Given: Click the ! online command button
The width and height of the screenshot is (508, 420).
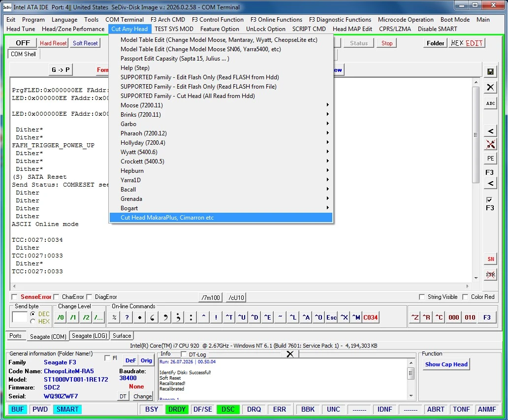Looking at the screenshot, I should (x=216, y=317).
